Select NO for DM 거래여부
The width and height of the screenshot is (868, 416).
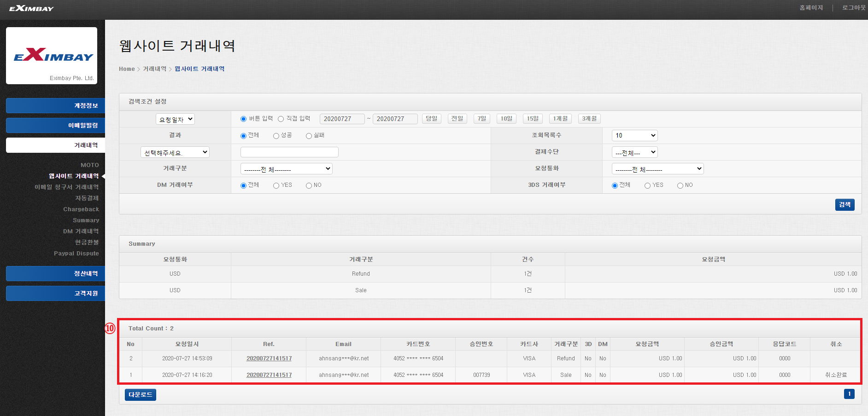309,185
